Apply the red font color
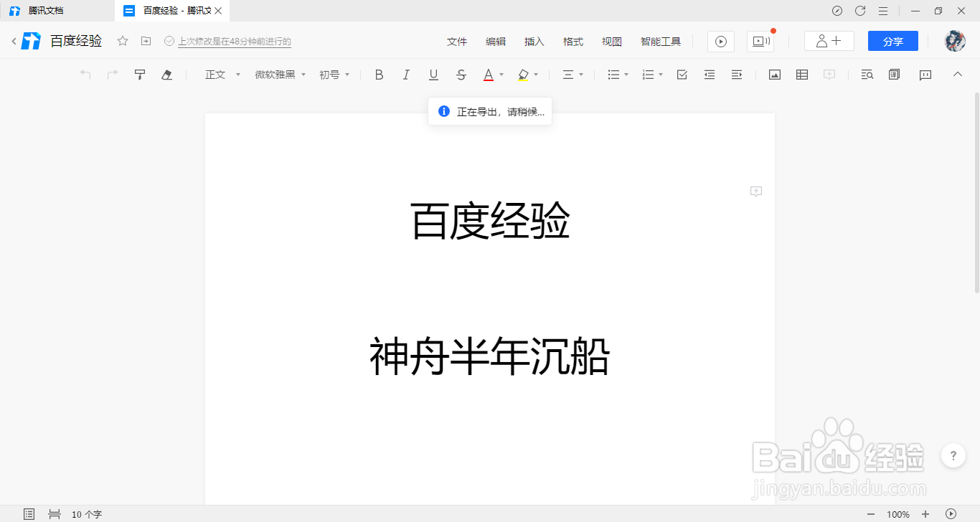The width and height of the screenshot is (980, 522). [488, 75]
